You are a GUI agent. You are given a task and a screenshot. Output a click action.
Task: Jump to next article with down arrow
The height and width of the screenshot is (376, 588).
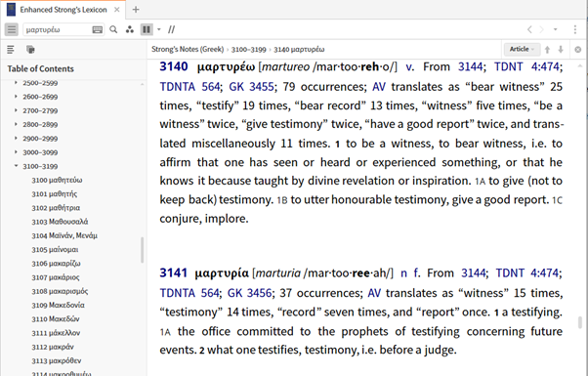[561, 50]
